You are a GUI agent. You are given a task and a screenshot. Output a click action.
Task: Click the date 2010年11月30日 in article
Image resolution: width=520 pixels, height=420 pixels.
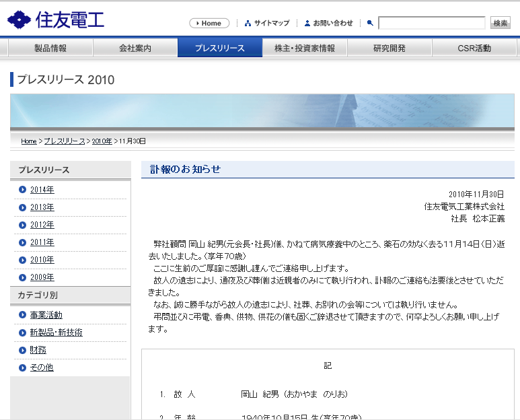pyautogui.click(x=476, y=194)
